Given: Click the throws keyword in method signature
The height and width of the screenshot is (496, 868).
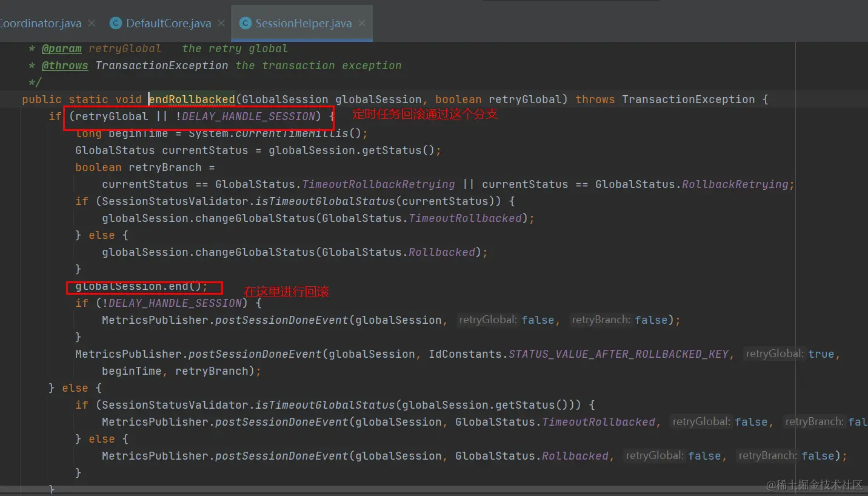Looking at the screenshot, I should [595, 99].
